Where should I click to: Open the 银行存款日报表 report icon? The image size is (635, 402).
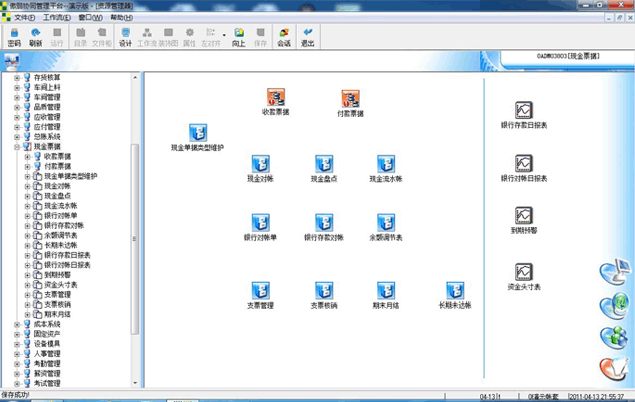(x=523, y=110)
